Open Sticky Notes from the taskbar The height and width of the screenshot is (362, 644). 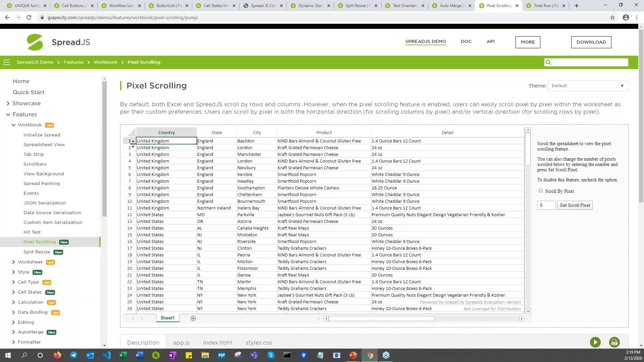point(189,355)
